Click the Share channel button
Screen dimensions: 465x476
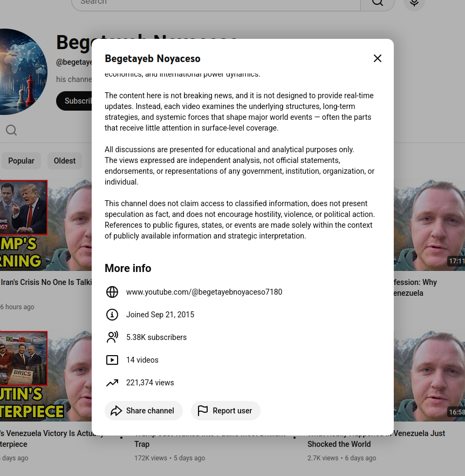point(143,411)
